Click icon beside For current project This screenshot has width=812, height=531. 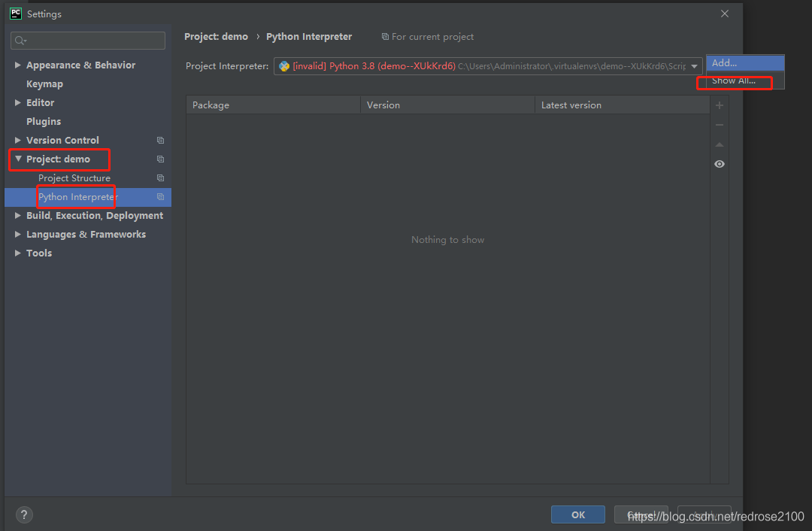(385, 37)
